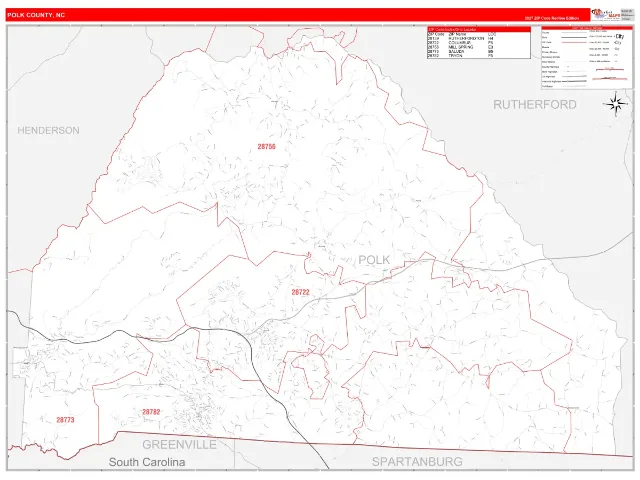Click the Market Maps logo in header
The width and height of the screenshot is (640, 480).
[606, 15]
